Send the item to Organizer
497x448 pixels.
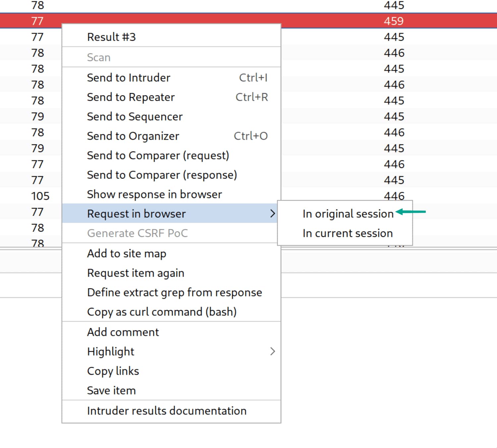(133, 136)
